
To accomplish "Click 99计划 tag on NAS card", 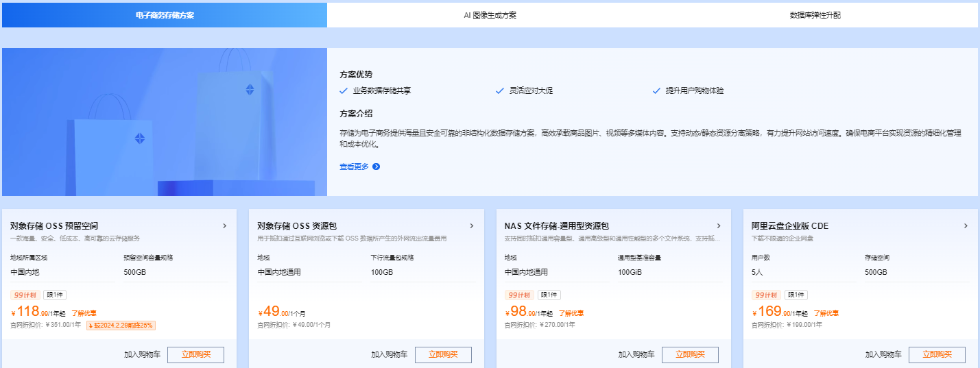I will (519, 295).
